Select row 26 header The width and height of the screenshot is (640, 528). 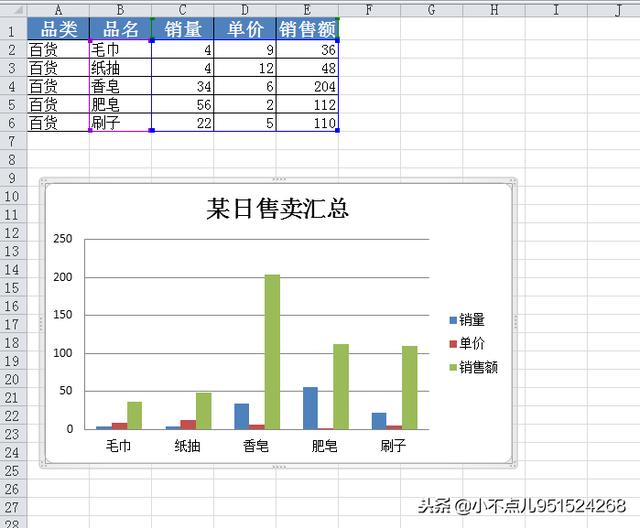12,489
